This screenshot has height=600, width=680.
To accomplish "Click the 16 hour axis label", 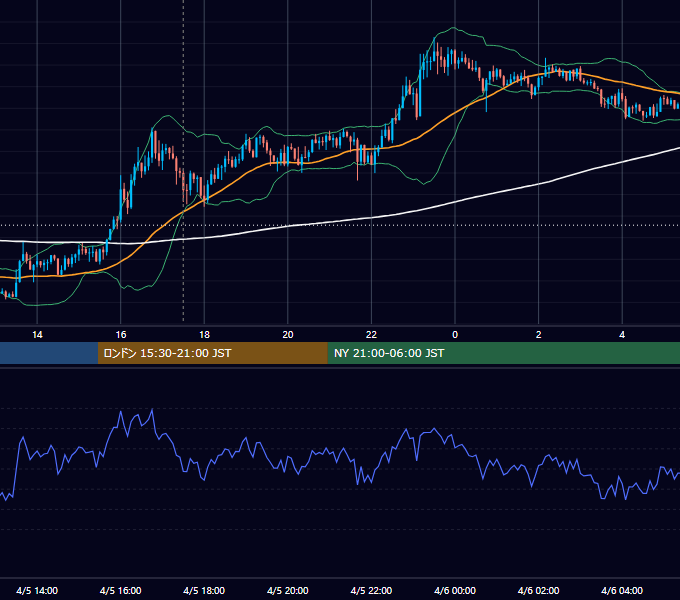I will [121, 335].
